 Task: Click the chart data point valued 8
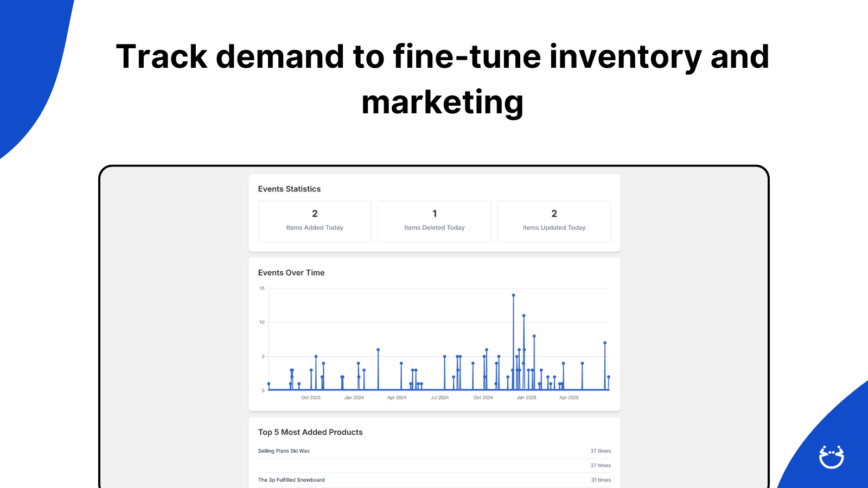tap(534, 336)
